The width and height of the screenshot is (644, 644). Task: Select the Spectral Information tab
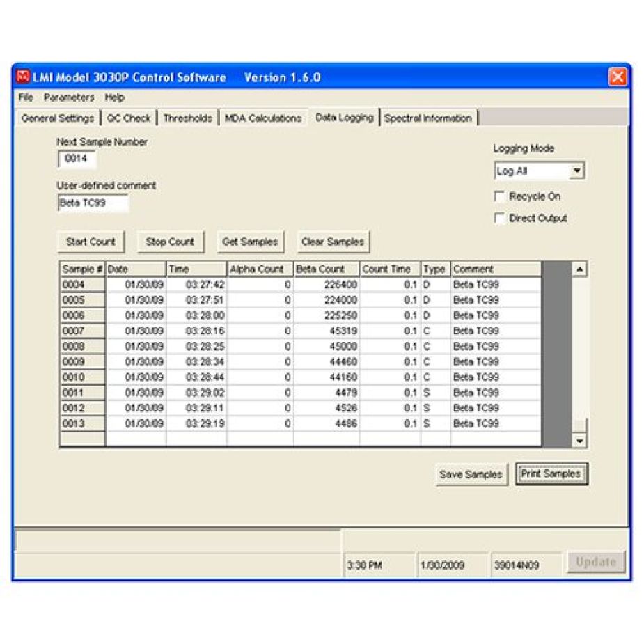point(428,118)
